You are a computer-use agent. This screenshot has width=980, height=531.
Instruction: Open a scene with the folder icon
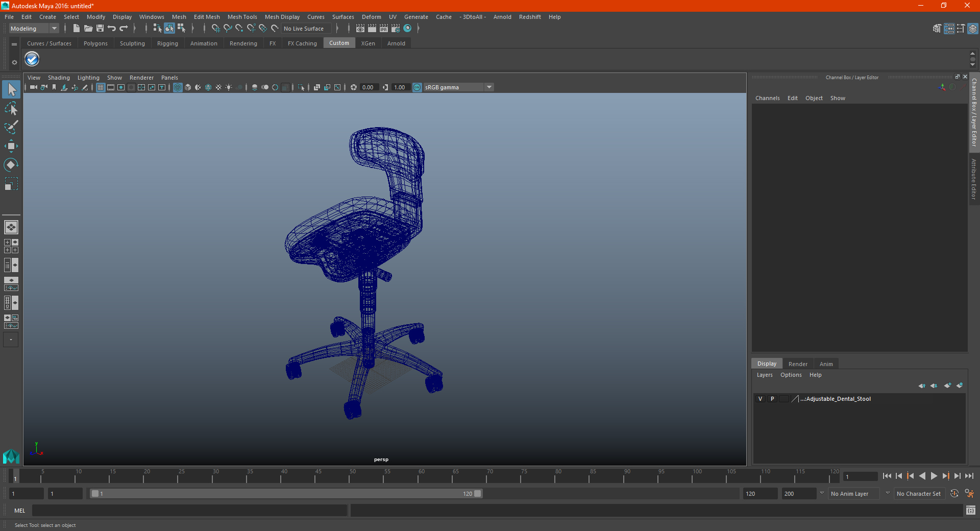(88, 29)
